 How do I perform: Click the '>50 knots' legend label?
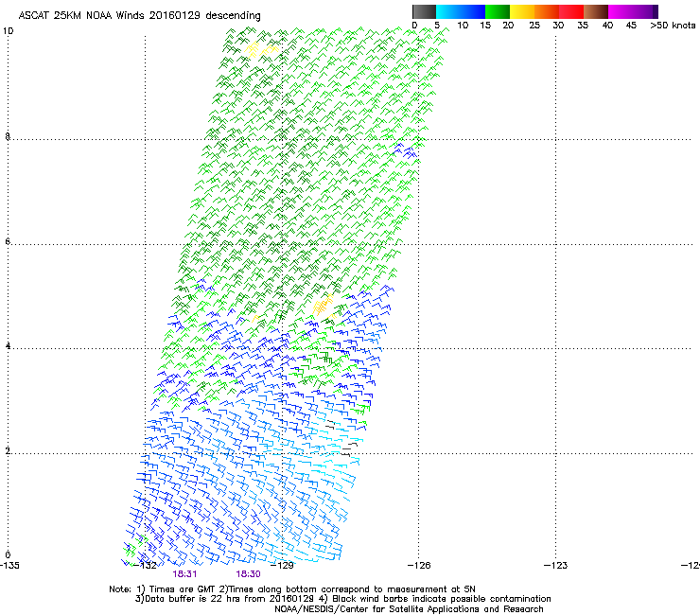point(673,26)
